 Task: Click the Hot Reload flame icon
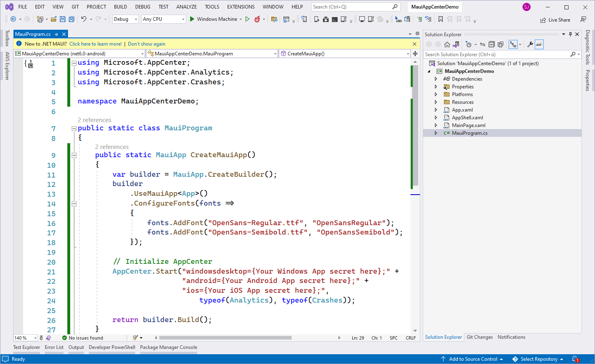coord(257,19)
